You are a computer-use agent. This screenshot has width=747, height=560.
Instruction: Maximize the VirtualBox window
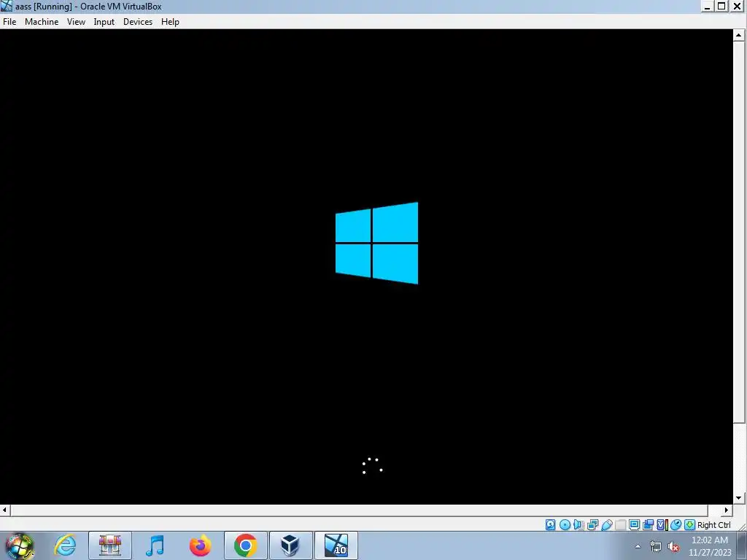721,6
